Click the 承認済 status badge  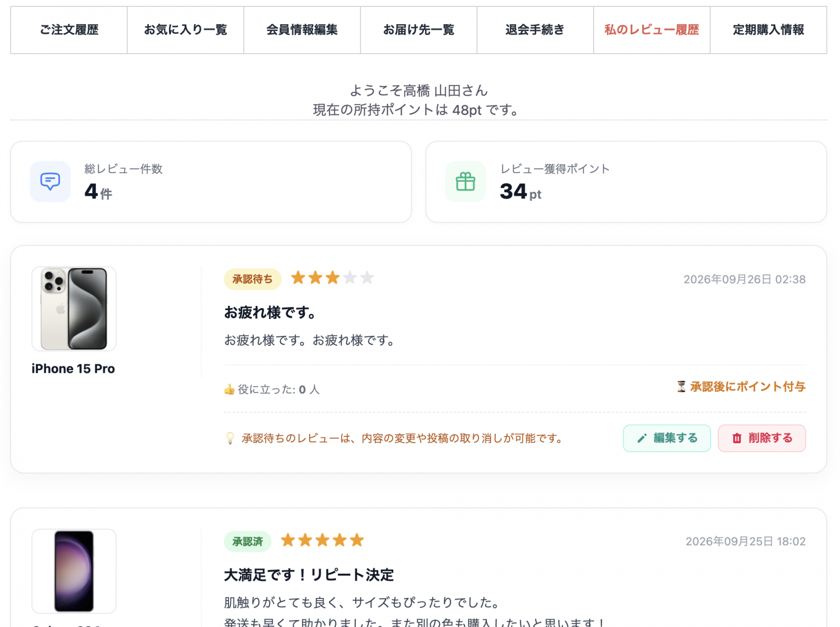[x=247, y=541]
